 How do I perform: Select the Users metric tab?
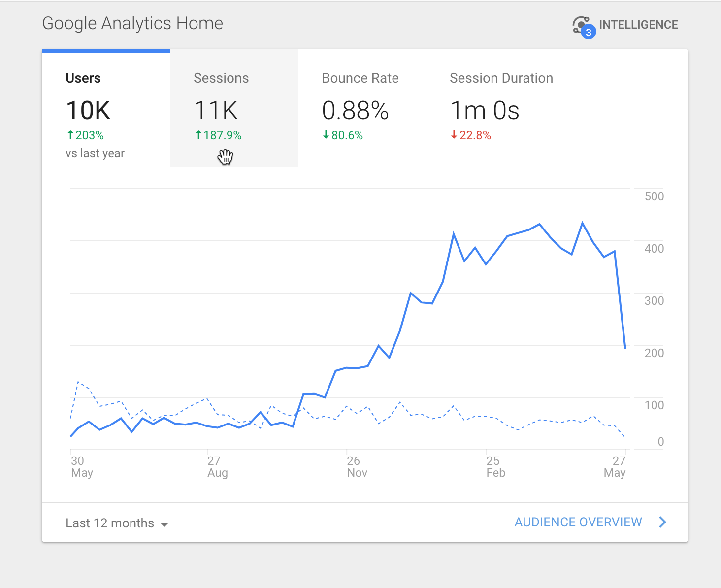pyautogui.click(x=106, y=108)
